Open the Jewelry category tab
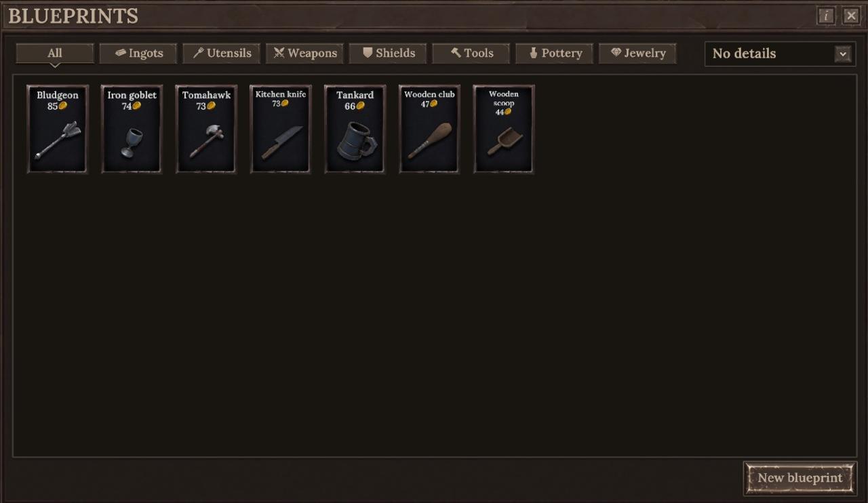Screen dimensions: 868x503 (x=637, y=54)
